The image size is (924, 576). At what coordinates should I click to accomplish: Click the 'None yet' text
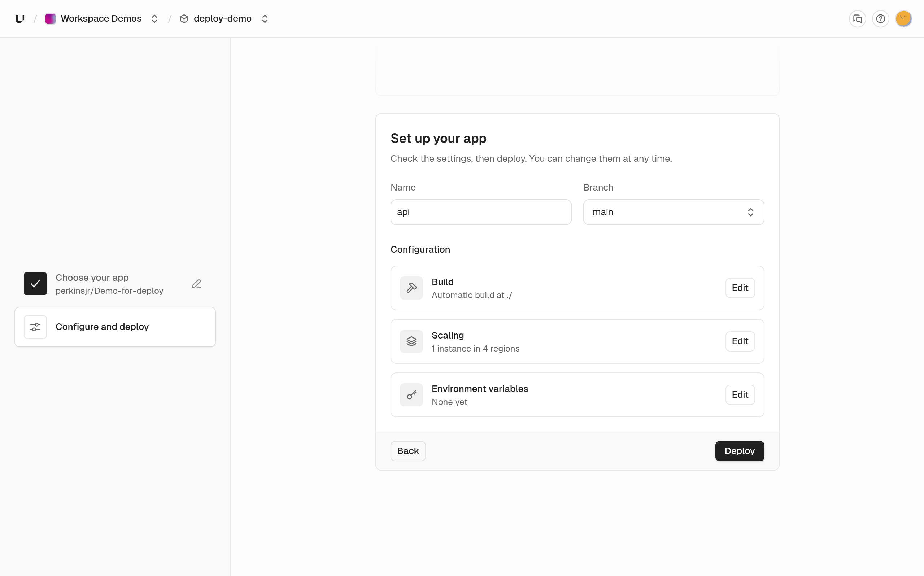pos(449,402)
